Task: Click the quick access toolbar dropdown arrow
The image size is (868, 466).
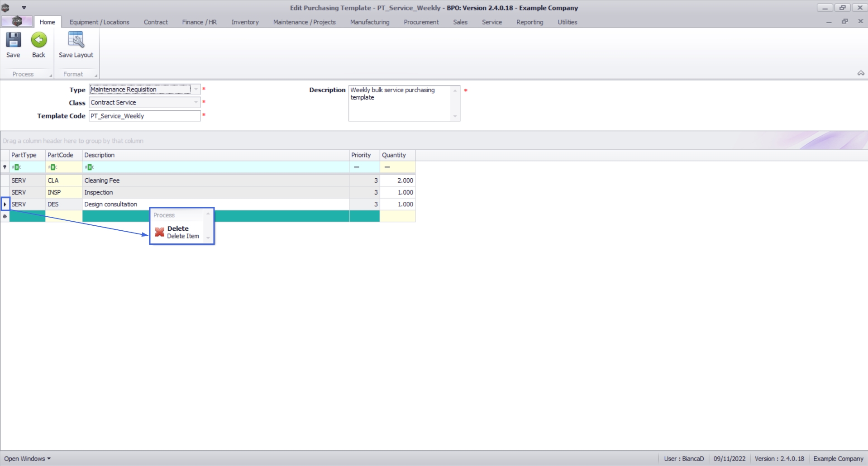Action: (24, 8)
